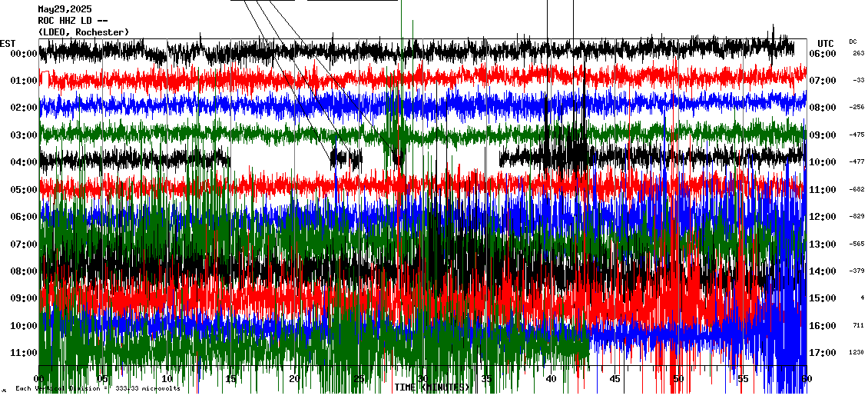The width and height of the screenshot is (868, 399).
Task: Click the TIME (MINUTES) axis title
Action: coord(431,387)
